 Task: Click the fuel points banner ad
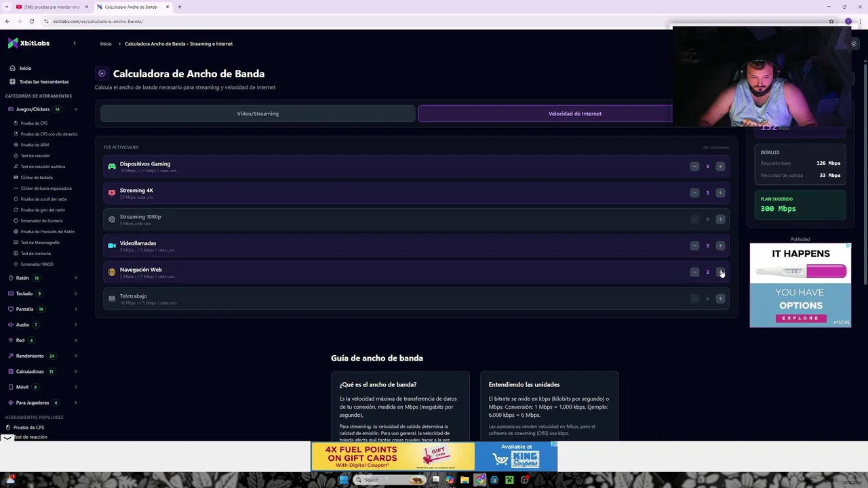click(x=434, y=456)
